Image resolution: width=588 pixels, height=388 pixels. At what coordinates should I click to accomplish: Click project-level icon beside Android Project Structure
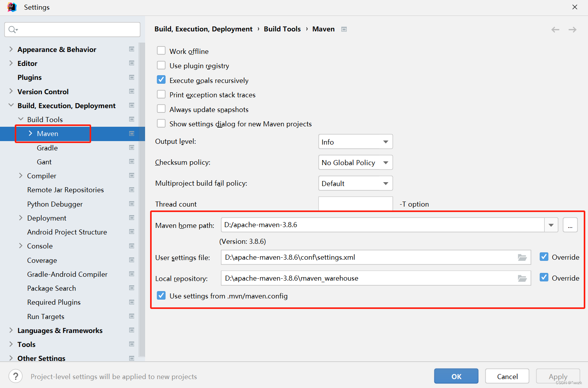(132, 232)
